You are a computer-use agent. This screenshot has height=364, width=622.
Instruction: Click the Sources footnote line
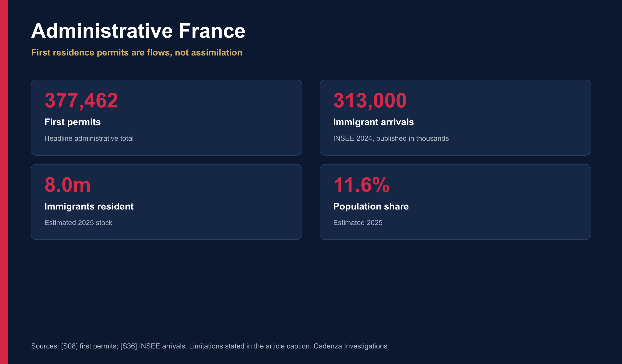[x=209, y=346]
